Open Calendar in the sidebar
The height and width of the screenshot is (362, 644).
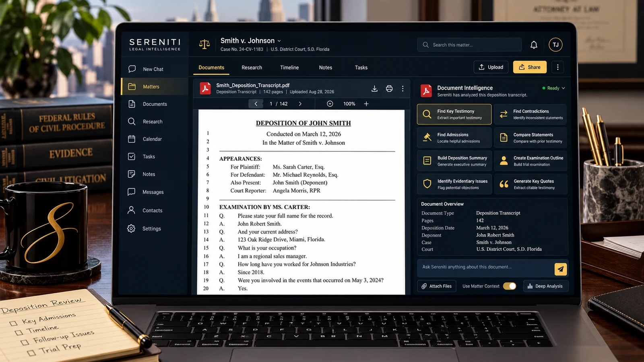[145, 139]
